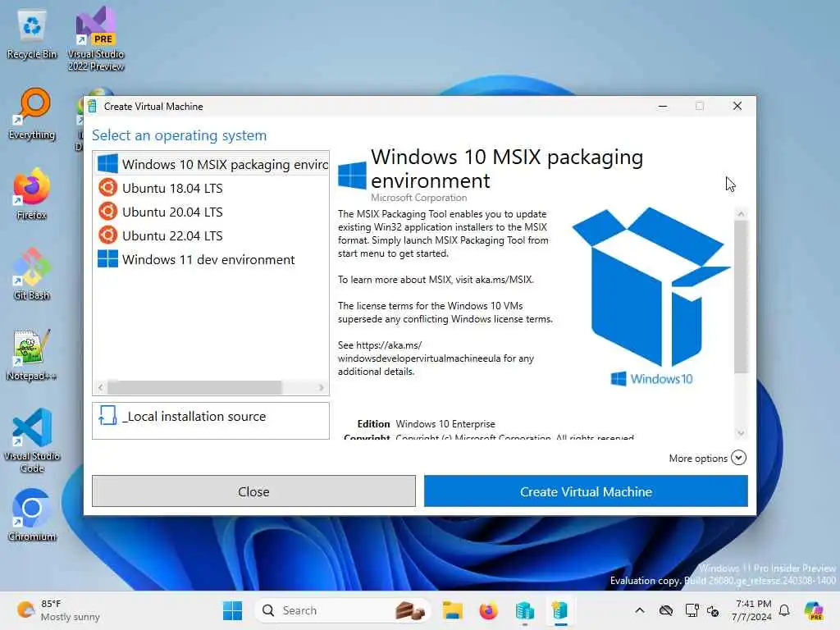This screenshot has width=840, height=630.
Task: Open Firefox from the taskbar
Action: (488, 610)
